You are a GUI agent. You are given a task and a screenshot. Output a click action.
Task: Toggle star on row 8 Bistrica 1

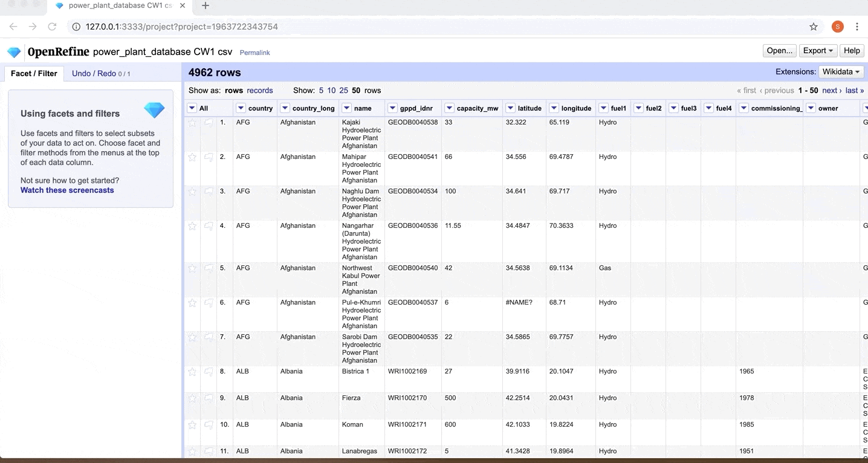point(192,372)
